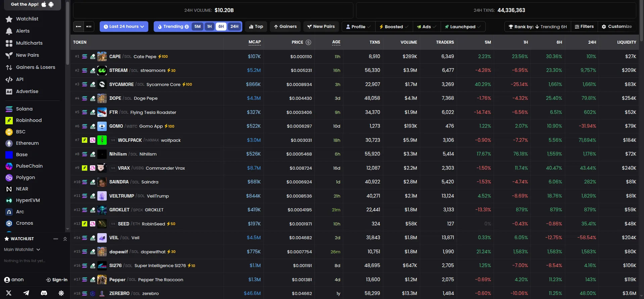Select the PulseChain icon
Viewport: 644px width, 299px height.
pos(9,166)
